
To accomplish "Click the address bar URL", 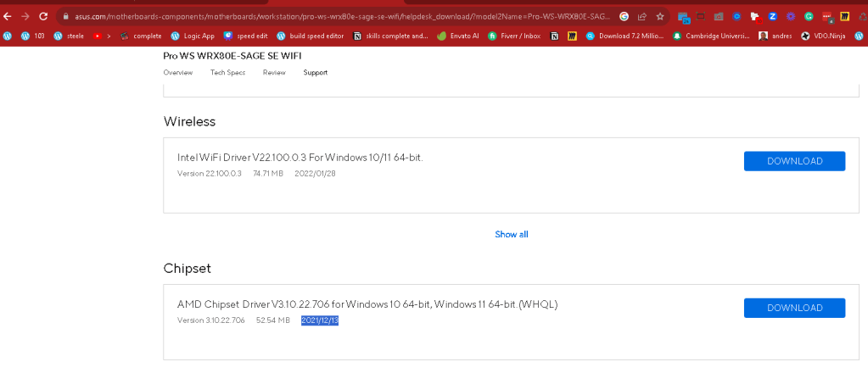I will pyautogui.click(x=342, y=17).
